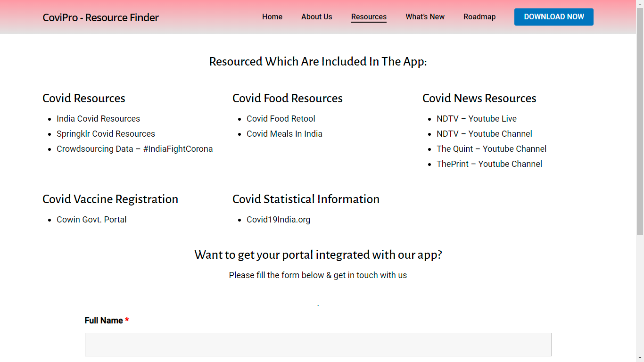Open the Cowin Govt. Portal link
The width and height of the screenshot is (644, 362).
[x=91, y=220]
